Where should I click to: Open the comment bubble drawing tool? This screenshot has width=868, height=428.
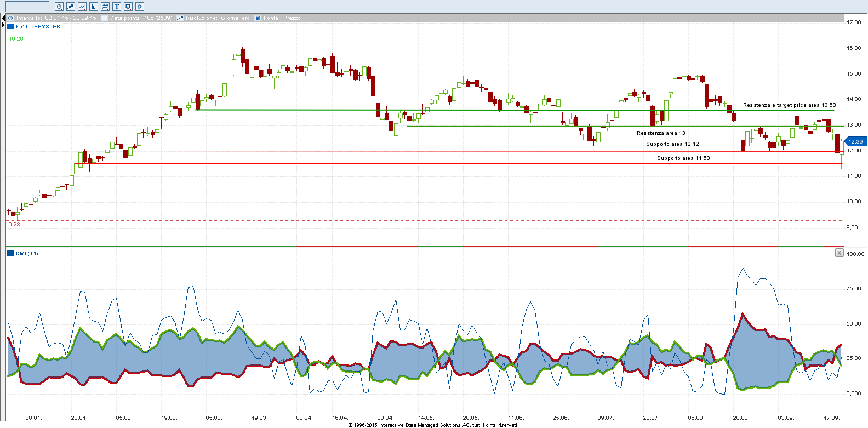pyautogui.click(x=128, y=7)
